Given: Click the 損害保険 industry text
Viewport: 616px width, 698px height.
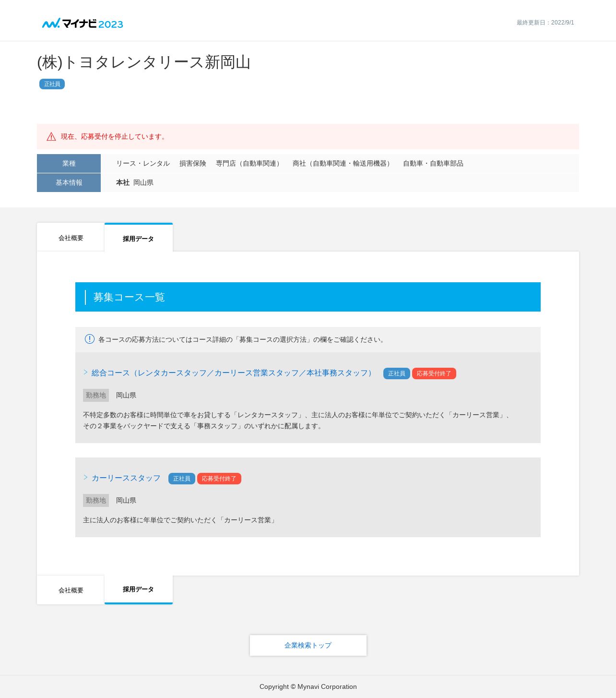Looking at the screenshot, I should point(193,164).
